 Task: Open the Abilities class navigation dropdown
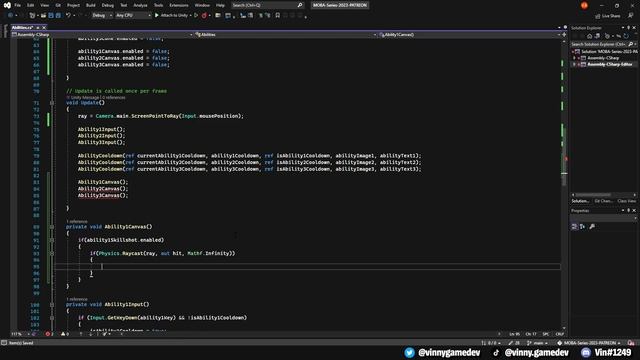[x=286, y=35]
